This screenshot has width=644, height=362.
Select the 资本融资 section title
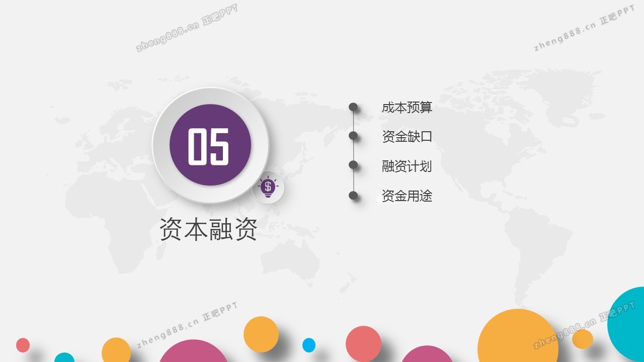(208, 230)
